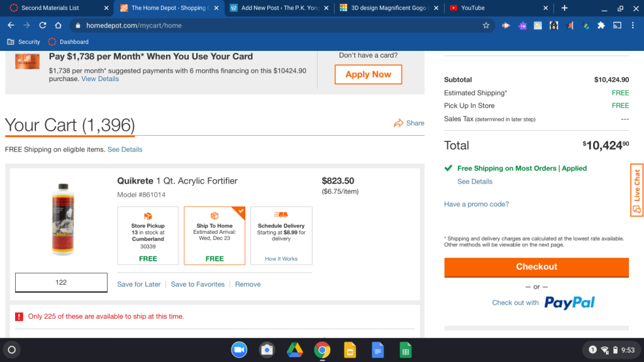Open the Live Chat side tab

[636, 190]
